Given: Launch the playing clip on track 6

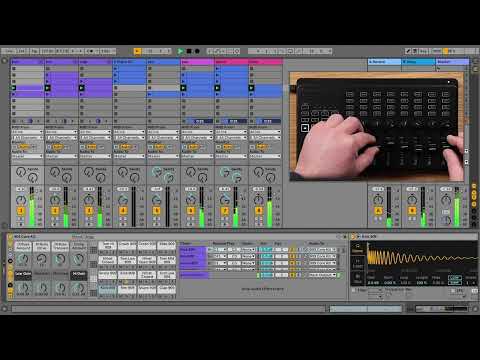Looking at the screenshot, I should [x=183, y=88].
